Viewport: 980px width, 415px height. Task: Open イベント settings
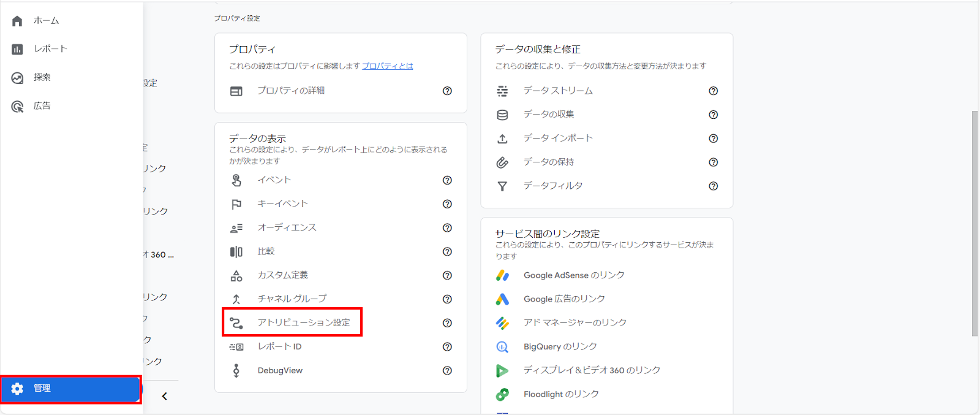274,180
